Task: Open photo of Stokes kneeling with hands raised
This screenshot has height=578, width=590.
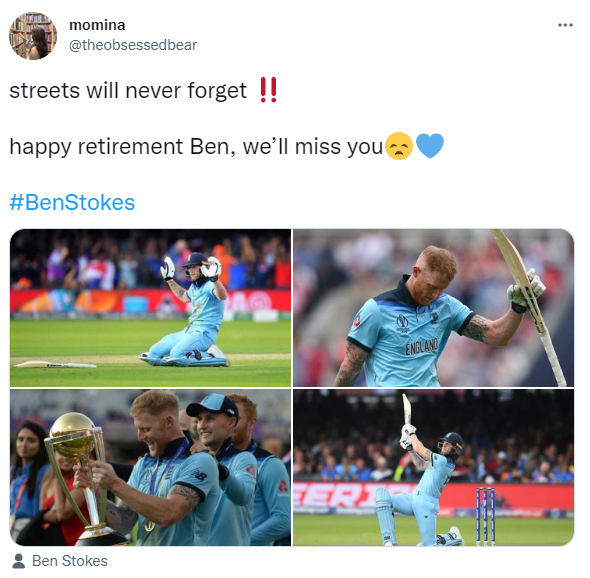Action: coord(151,308)
